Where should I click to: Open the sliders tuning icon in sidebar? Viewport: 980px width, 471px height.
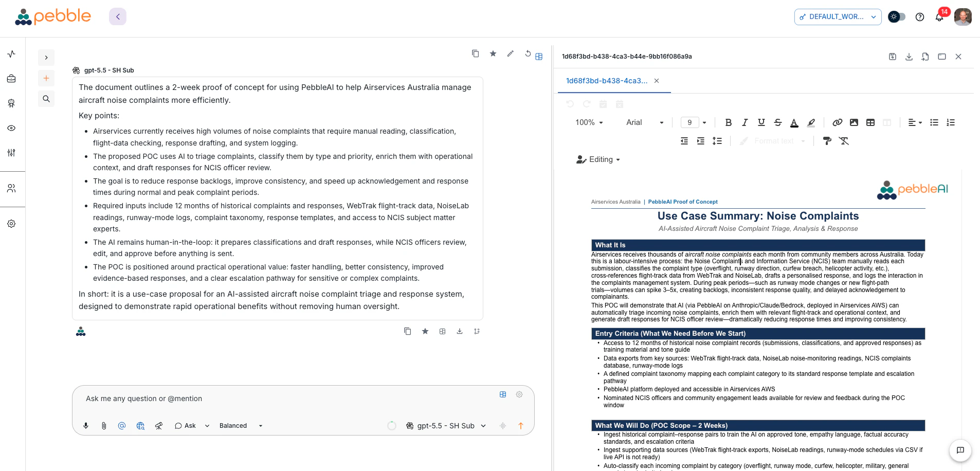[x=11, y=153]
